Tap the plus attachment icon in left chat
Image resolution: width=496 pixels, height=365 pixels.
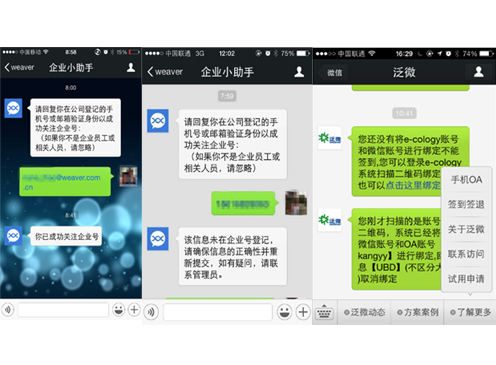tap(134, 310)
